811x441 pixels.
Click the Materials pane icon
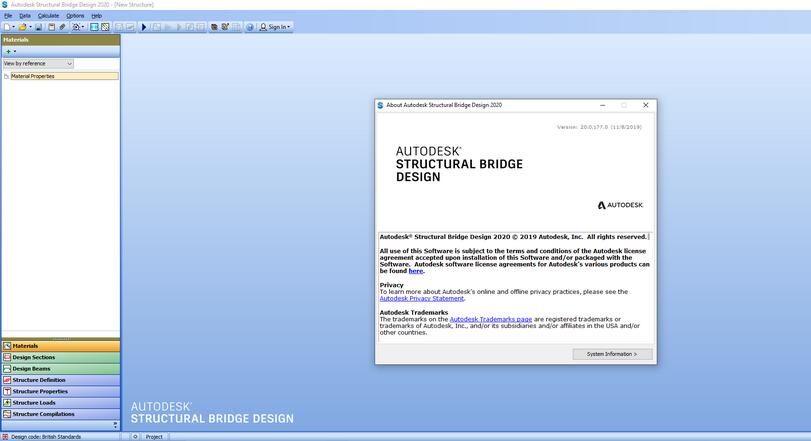pos(7,346)
